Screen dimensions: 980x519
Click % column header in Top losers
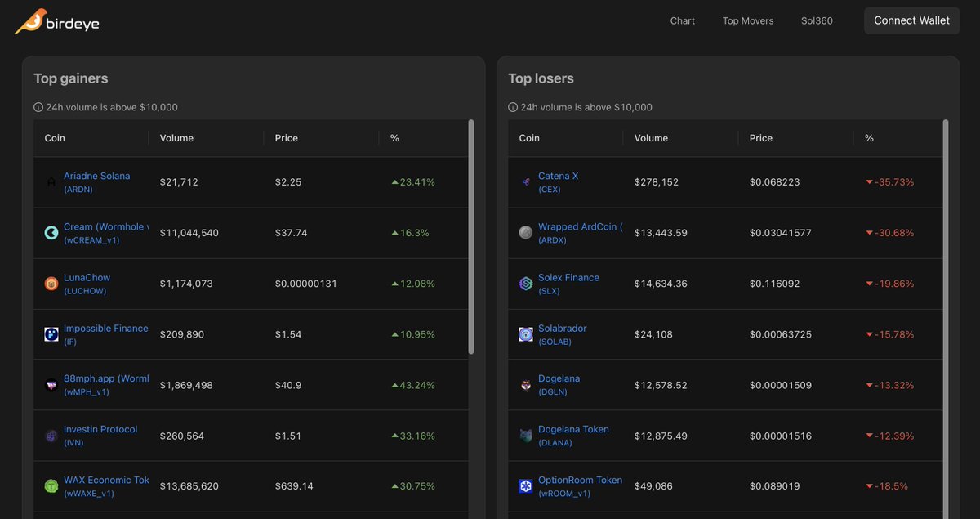point(869,138)
